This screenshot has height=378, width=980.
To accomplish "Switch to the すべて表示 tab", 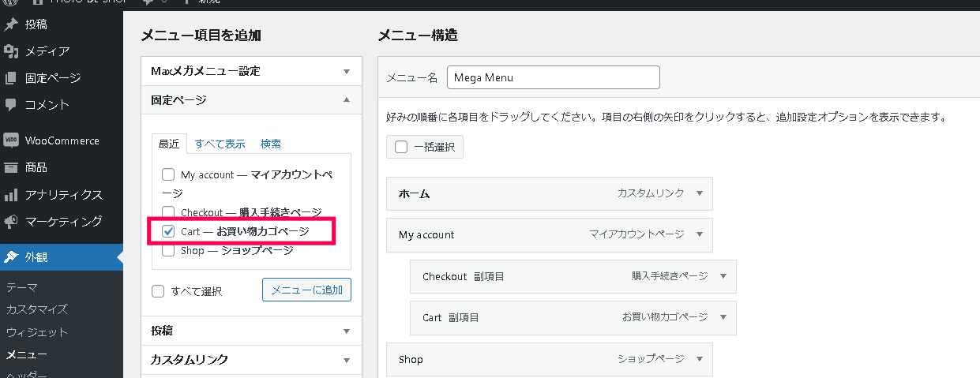I will pos(220,144).
